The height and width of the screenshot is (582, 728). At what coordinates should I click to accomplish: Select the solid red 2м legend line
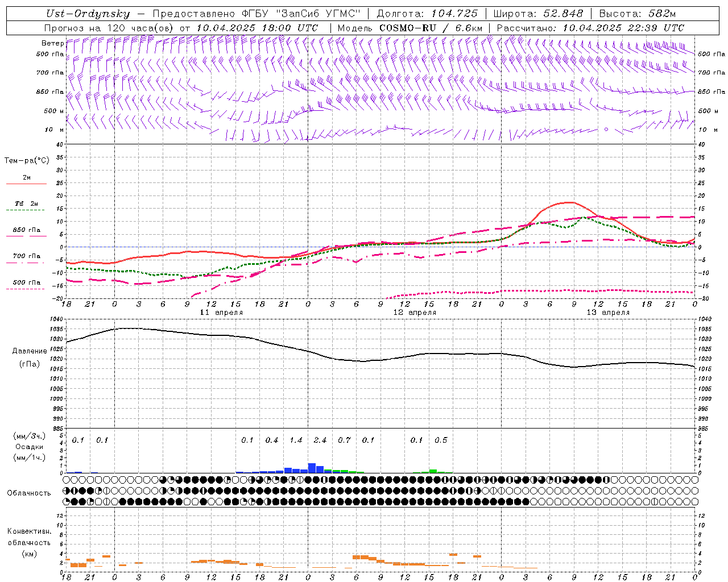coord(26,184)
